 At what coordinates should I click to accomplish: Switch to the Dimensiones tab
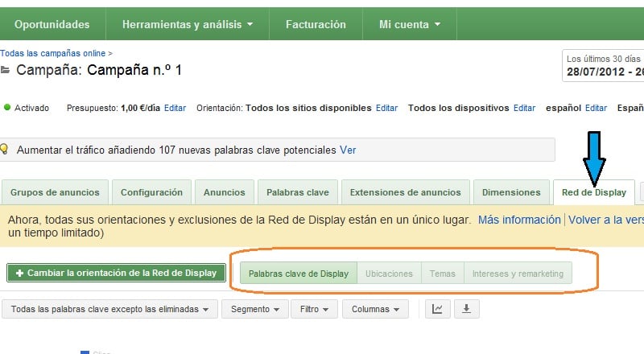(x=511, y=192)
